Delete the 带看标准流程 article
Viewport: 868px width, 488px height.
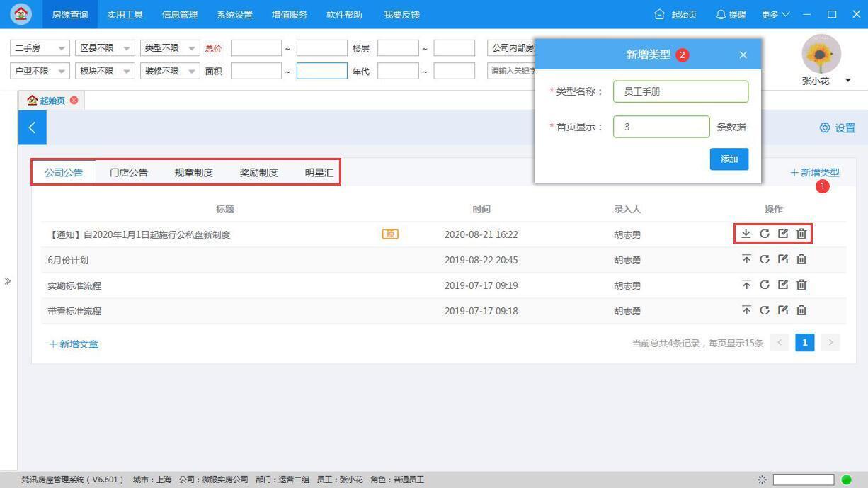tap(801, 310)
